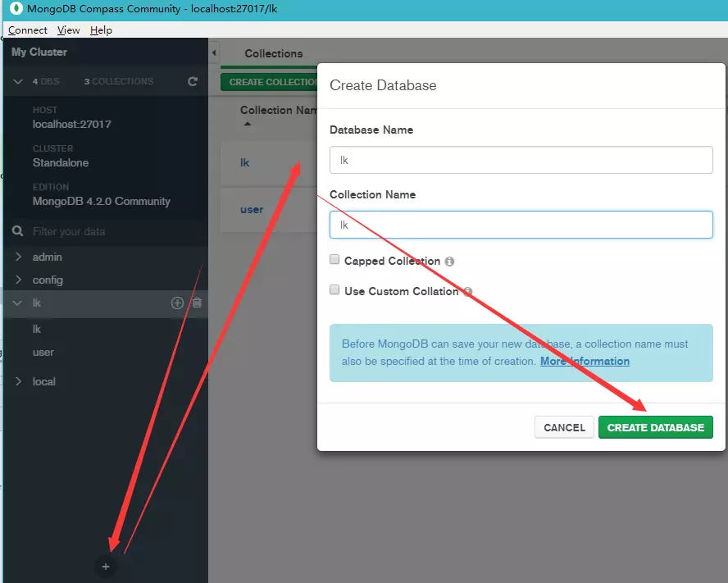Click the CREATE DATABASE button
Image resolution: width=728 pixels, height=583 pixels.
coord(656,427)
